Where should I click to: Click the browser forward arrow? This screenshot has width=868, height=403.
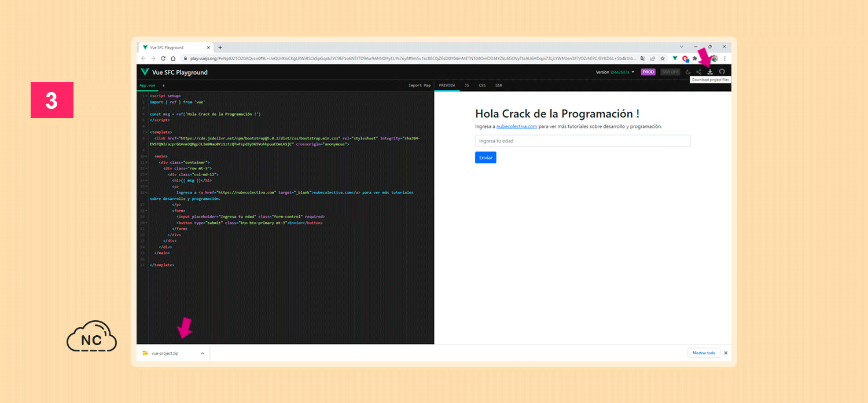pyautogui.click(x=153, y=58)
